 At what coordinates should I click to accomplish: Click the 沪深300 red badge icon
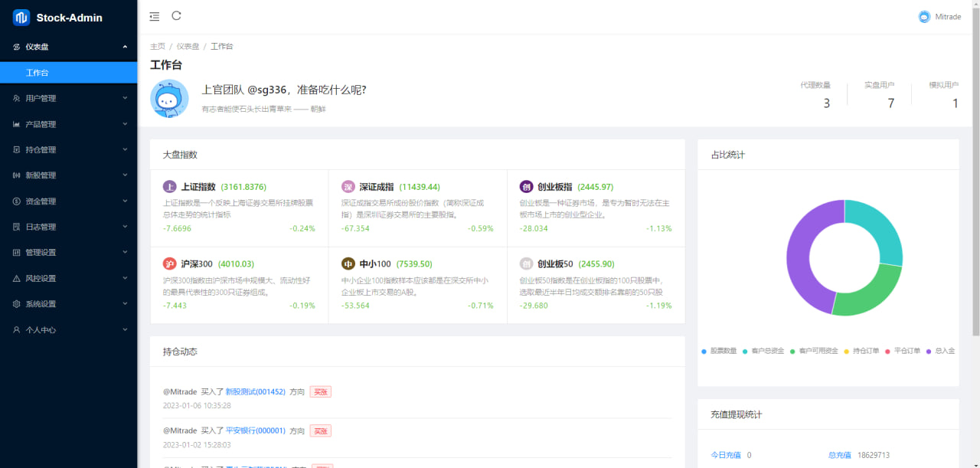click(170, 264)
